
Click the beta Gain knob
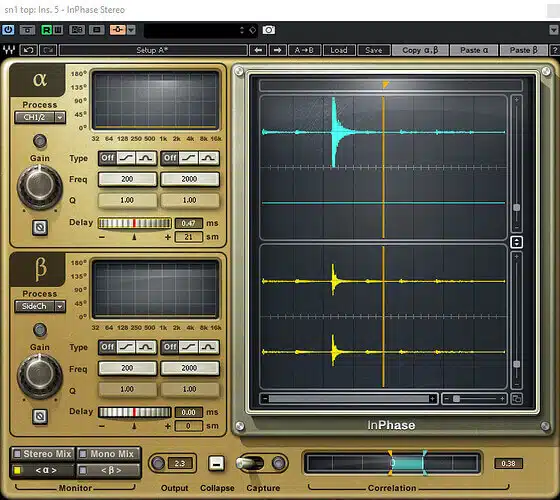point(40,376)
